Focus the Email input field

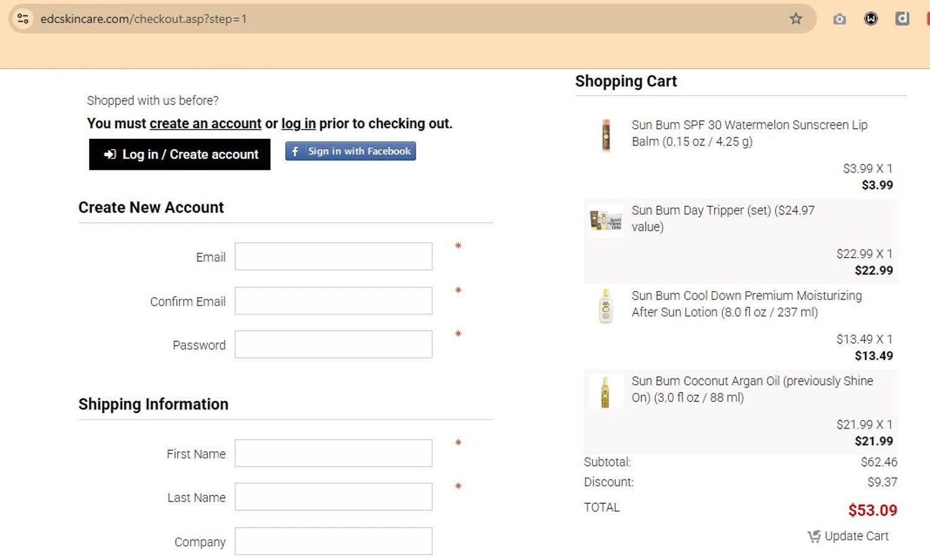coord(334,256)
